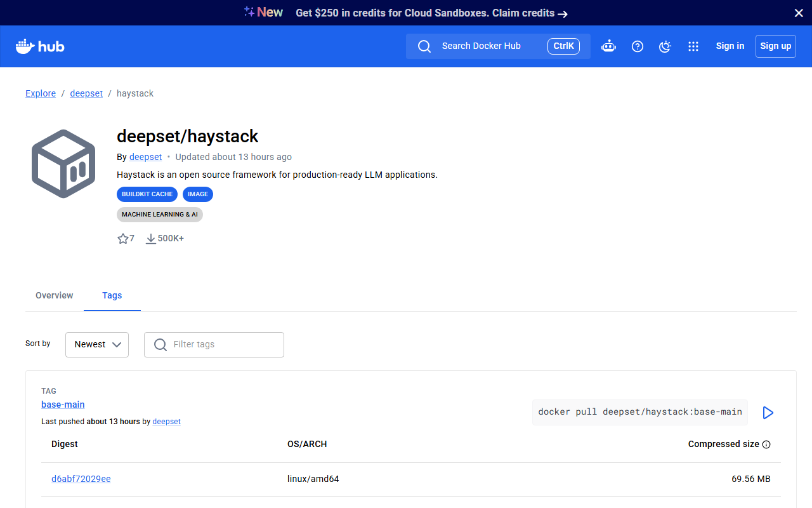Viewport: 812px width, 508px height.
Task: Click the Sign in link
Action: (730, 46)
